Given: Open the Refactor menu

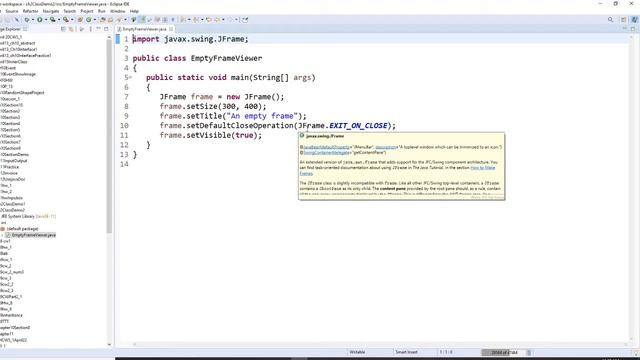Looking at the screenshot, I should click(30, 11).
